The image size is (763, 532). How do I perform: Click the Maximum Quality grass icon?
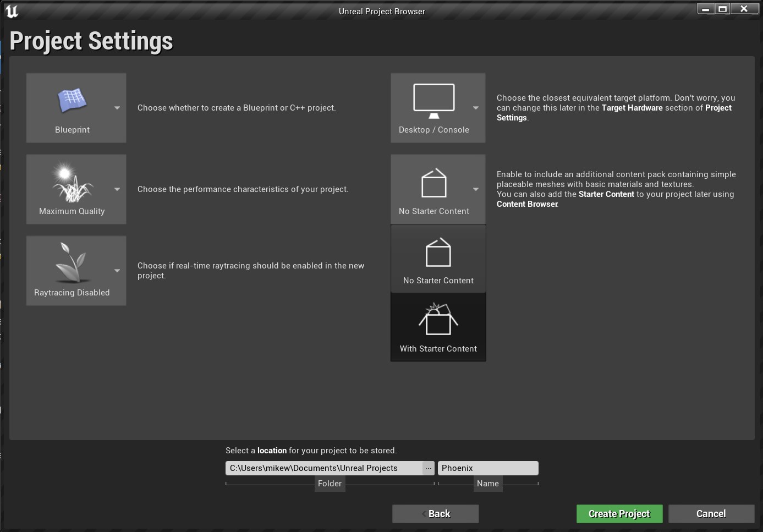(72, 183)
